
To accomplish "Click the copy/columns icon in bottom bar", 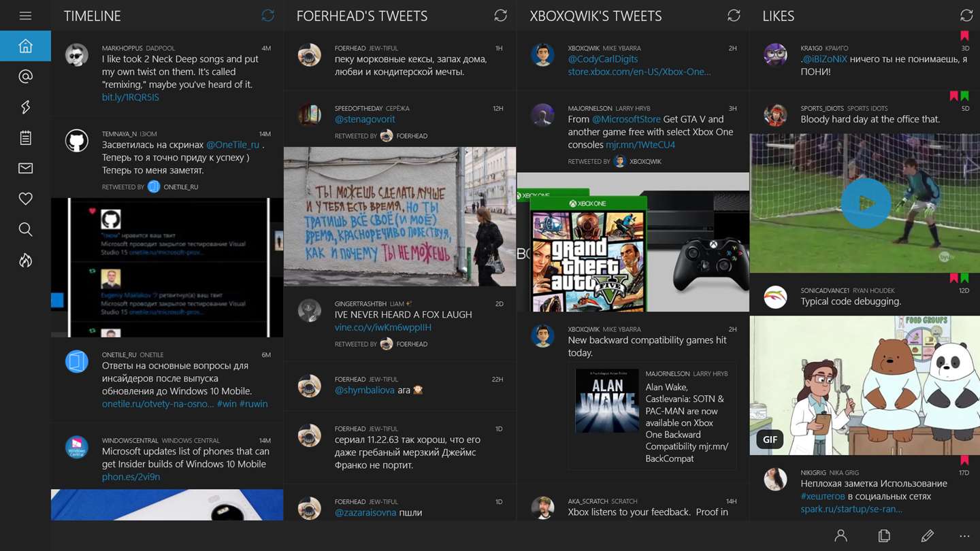I will click(x=884, y=536).
